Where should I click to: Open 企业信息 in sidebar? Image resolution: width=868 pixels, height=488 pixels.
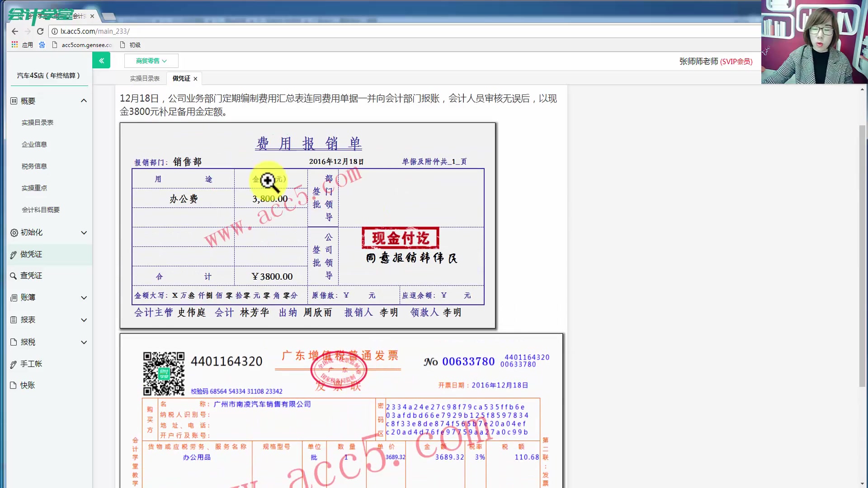[x=34, y=145]
